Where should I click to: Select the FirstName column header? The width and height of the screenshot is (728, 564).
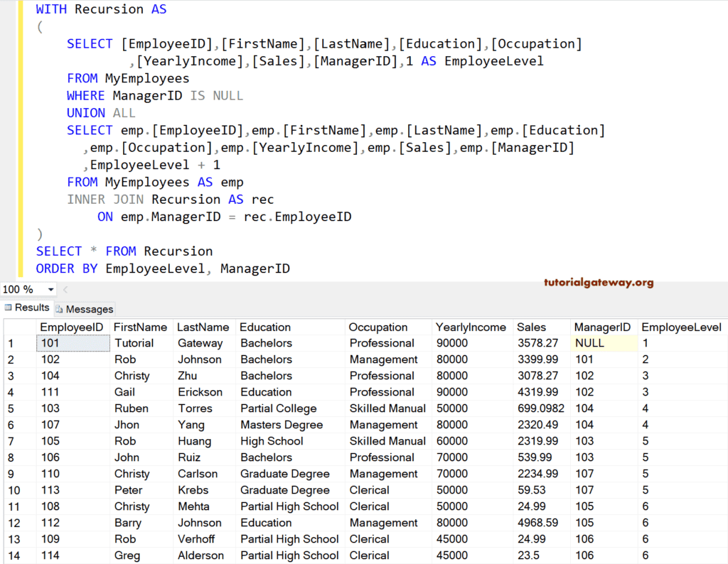(140, 327)
